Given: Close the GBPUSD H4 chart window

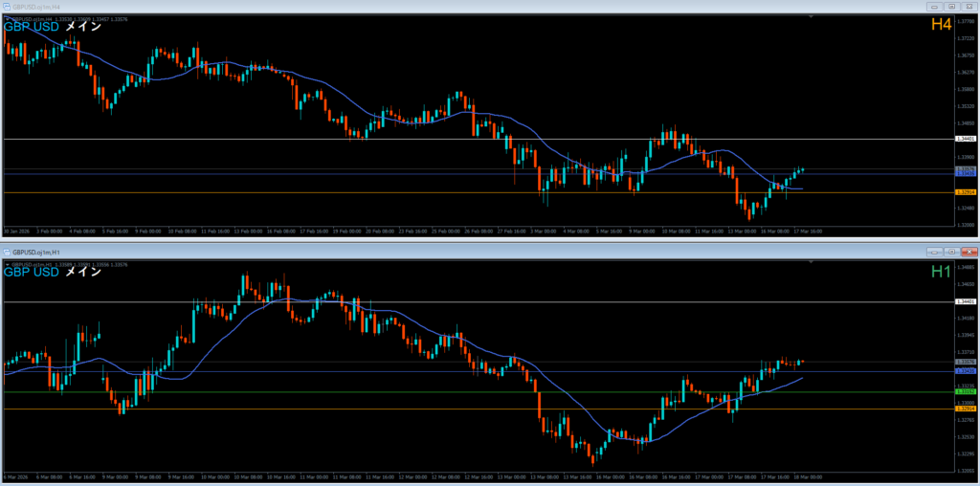Looking at the screenshot, I should (969, 7).
